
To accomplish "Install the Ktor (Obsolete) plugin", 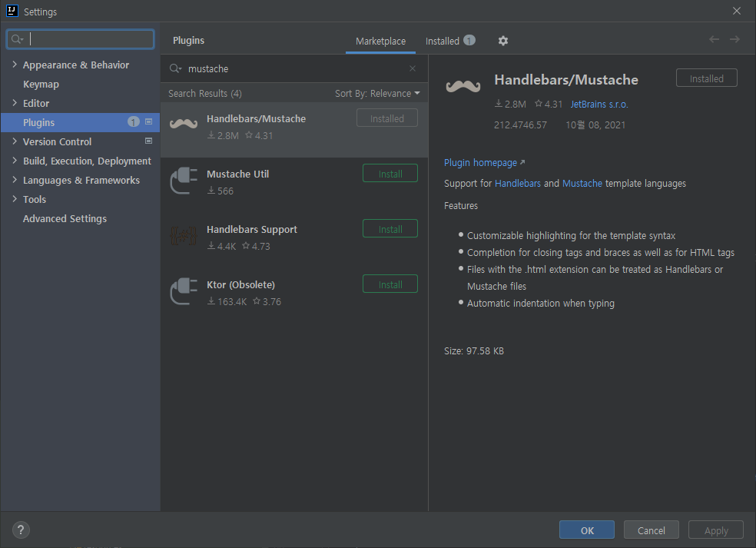I will point(390,284).
